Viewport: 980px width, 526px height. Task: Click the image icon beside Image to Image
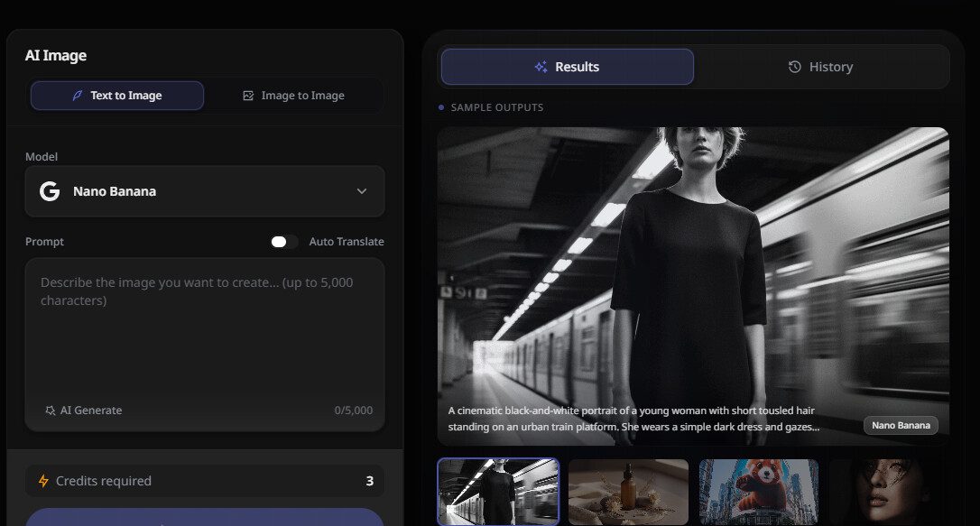(x=248, y=96)
